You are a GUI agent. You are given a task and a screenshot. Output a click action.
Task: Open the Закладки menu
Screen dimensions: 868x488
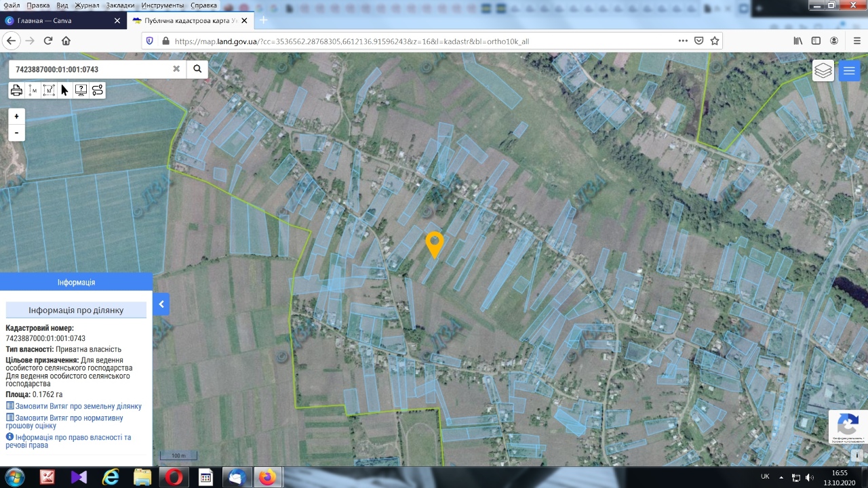pyautogui.click(x=120, y=5)
